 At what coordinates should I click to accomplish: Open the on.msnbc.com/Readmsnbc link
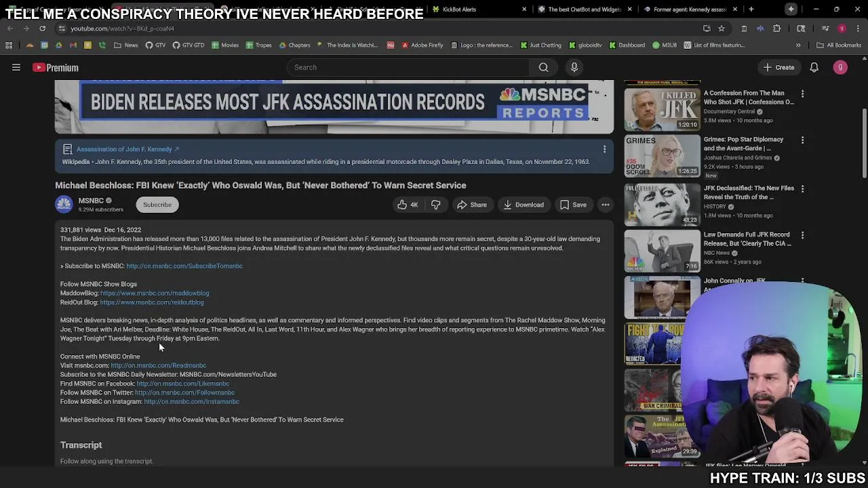point(159,365)
